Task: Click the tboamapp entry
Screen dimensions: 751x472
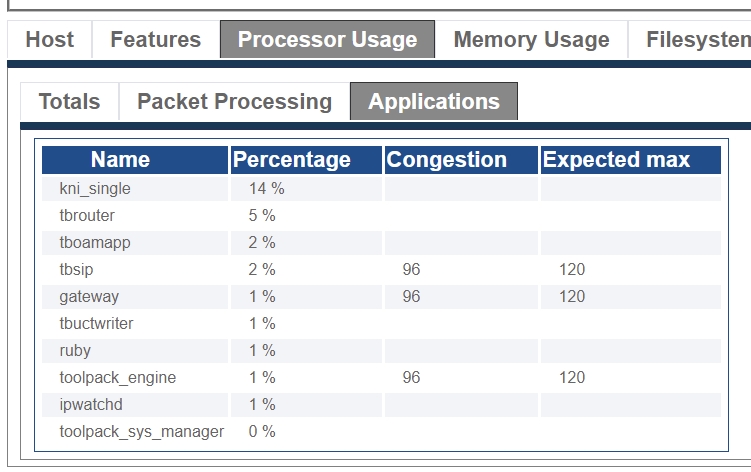Action: click(95, 243)
